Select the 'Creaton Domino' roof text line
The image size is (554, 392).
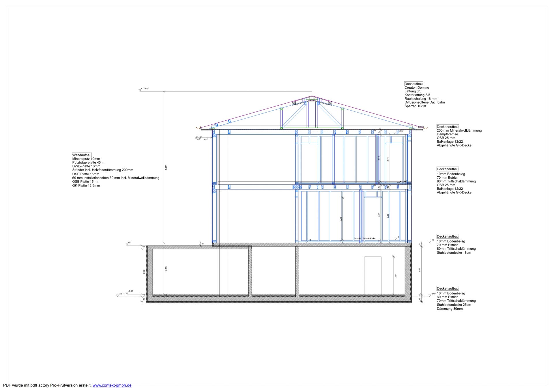[x=417, y=87]
